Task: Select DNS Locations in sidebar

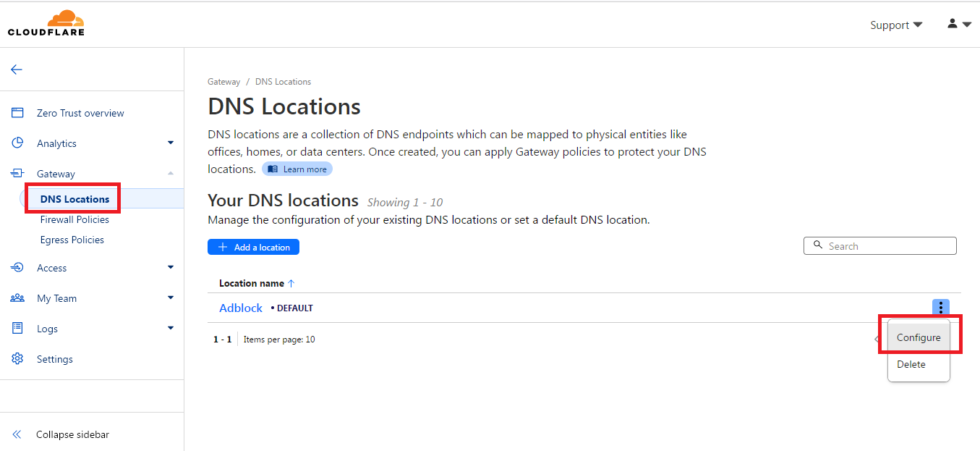Action: pos(74,199)
